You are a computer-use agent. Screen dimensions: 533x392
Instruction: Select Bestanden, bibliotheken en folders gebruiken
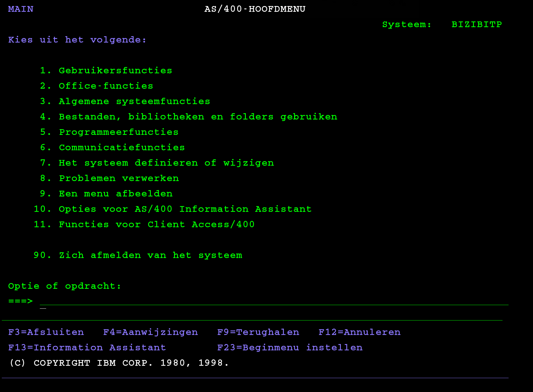[198, 117]
